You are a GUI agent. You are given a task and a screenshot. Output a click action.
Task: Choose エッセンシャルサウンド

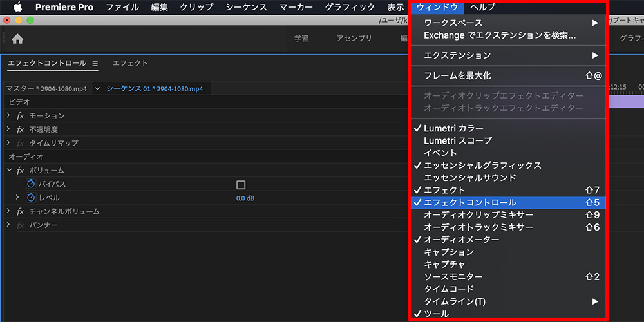click(x=509, y=178)
